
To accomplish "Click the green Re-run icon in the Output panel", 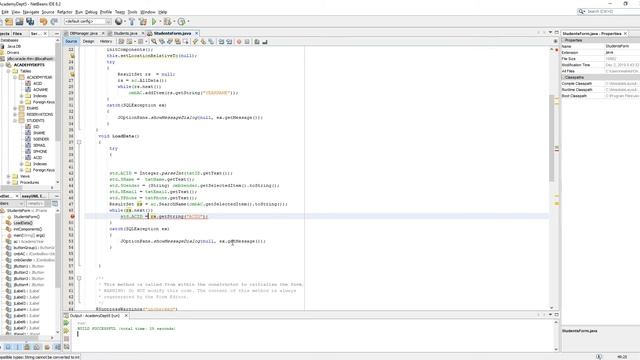I will [x=67, y=323].
